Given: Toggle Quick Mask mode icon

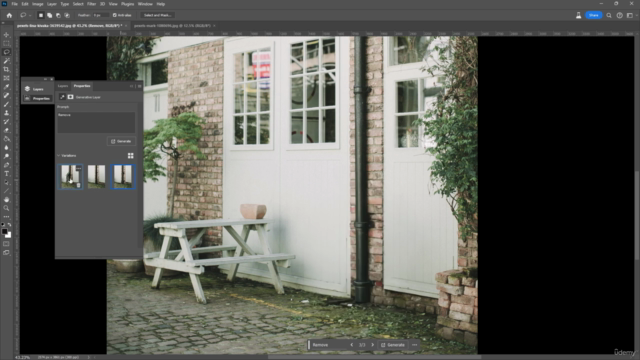Looking at the screenshot, I should point(6,244).
